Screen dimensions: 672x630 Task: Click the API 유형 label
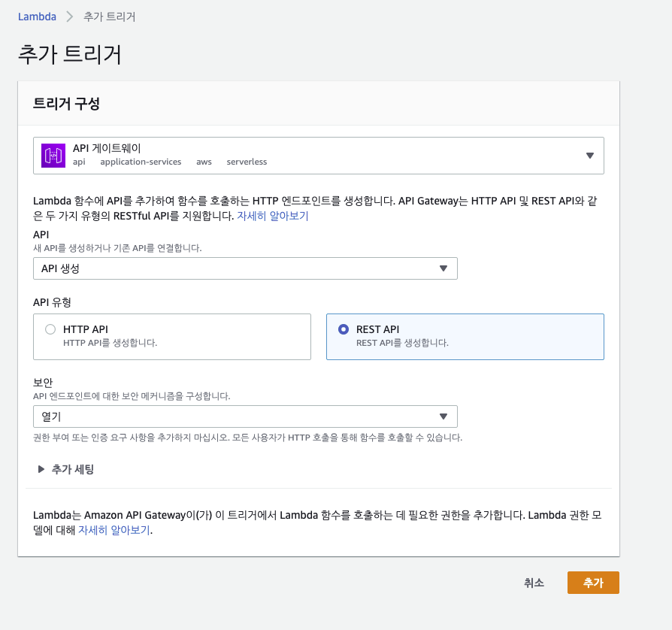pyautogui.click(x=52, y=302)
